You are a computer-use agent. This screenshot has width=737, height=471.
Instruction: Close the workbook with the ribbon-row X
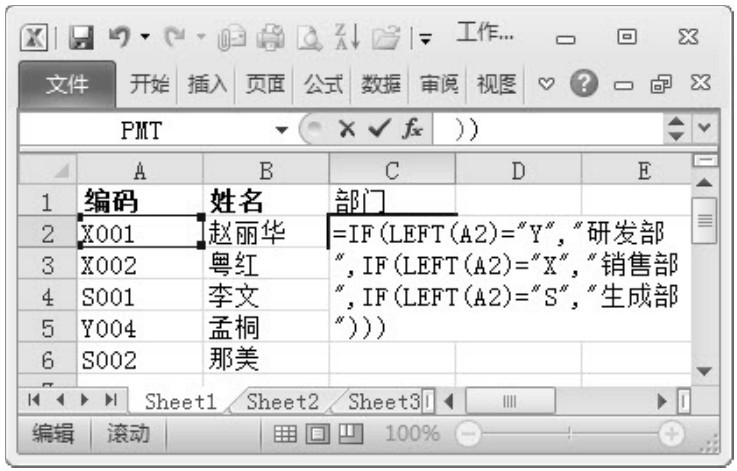pos(700,83)
